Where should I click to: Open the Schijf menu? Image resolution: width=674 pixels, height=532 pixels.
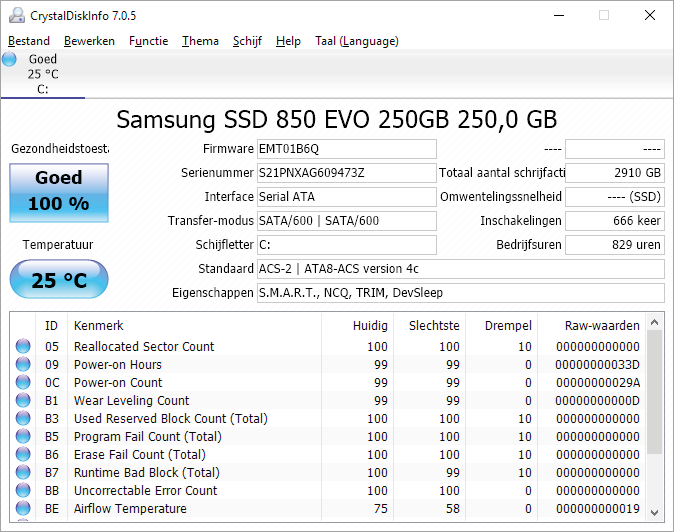pos(247,41)
